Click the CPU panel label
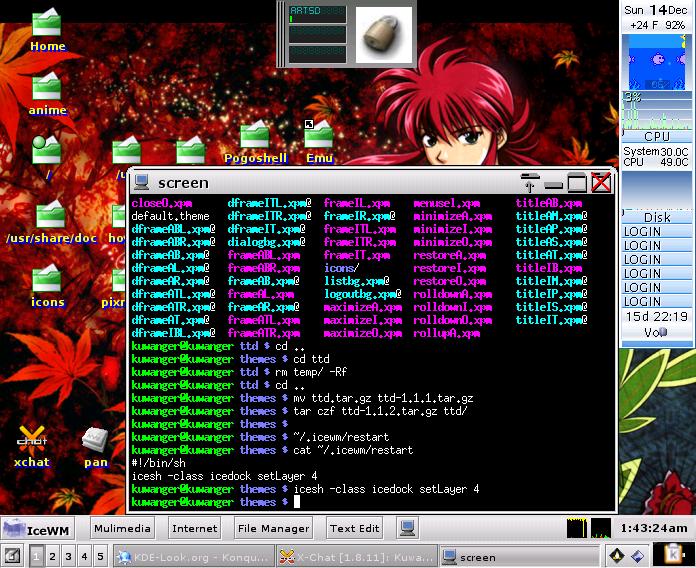Viewport: 696px width, 568px height. click(x=657, y=136)
